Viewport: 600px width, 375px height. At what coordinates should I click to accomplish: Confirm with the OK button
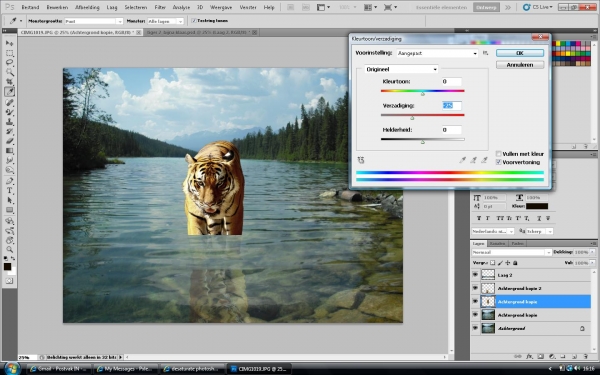pos(520,53)
